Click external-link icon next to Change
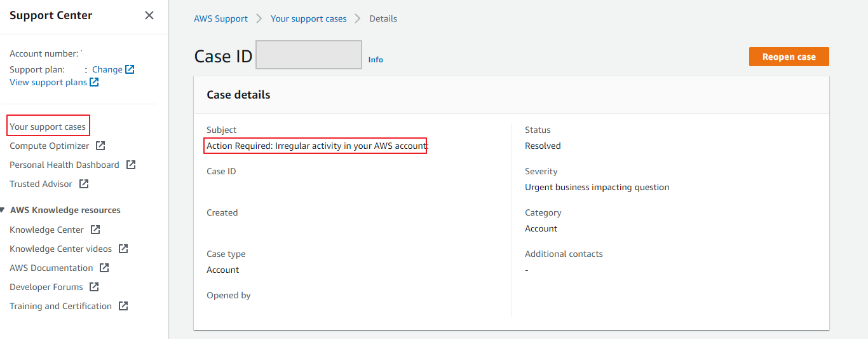Viewport: 868px width, 339px height. pos(130,69)
